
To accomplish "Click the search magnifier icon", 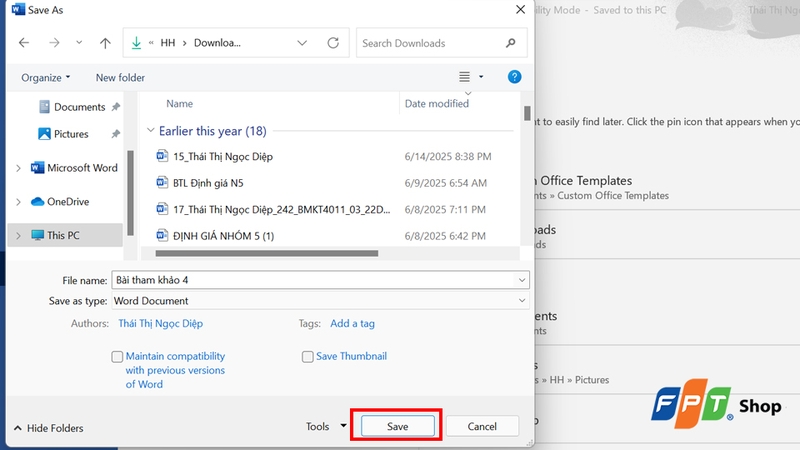I will (511, 44).
